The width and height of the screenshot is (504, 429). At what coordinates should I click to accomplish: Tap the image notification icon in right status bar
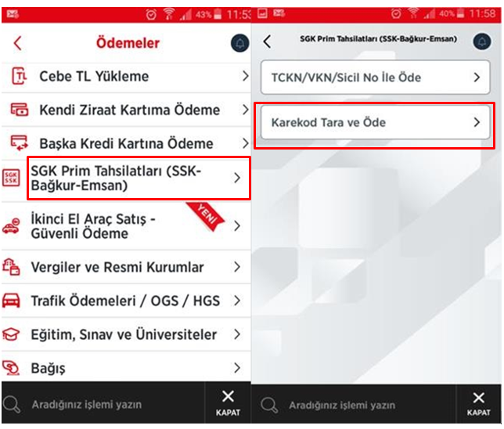[x=262, y=13]
